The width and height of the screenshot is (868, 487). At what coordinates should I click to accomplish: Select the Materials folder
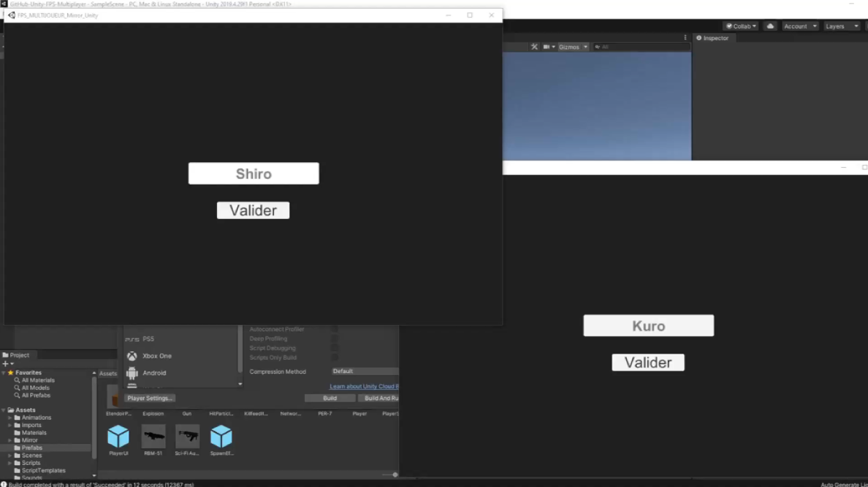tap(33, 433)
